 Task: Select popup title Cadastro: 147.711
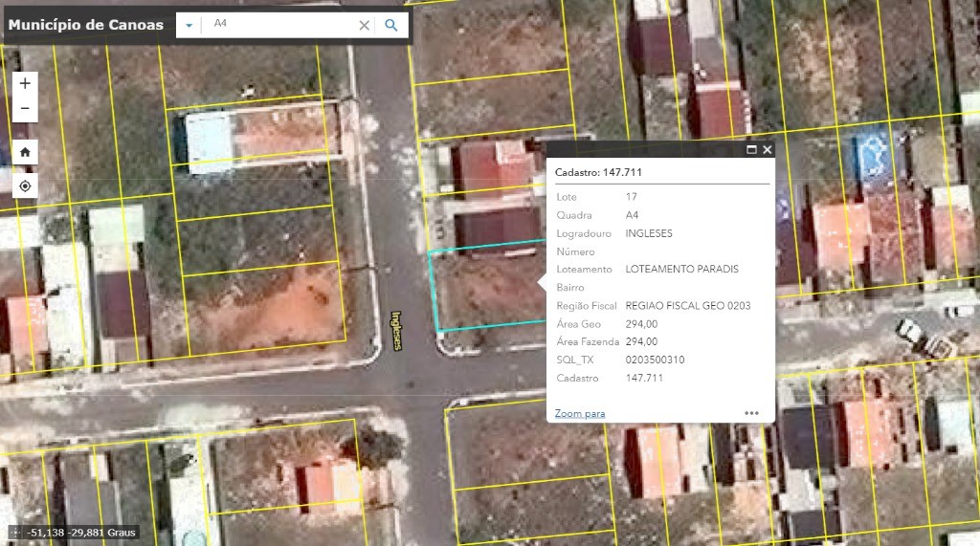[598, 172]
